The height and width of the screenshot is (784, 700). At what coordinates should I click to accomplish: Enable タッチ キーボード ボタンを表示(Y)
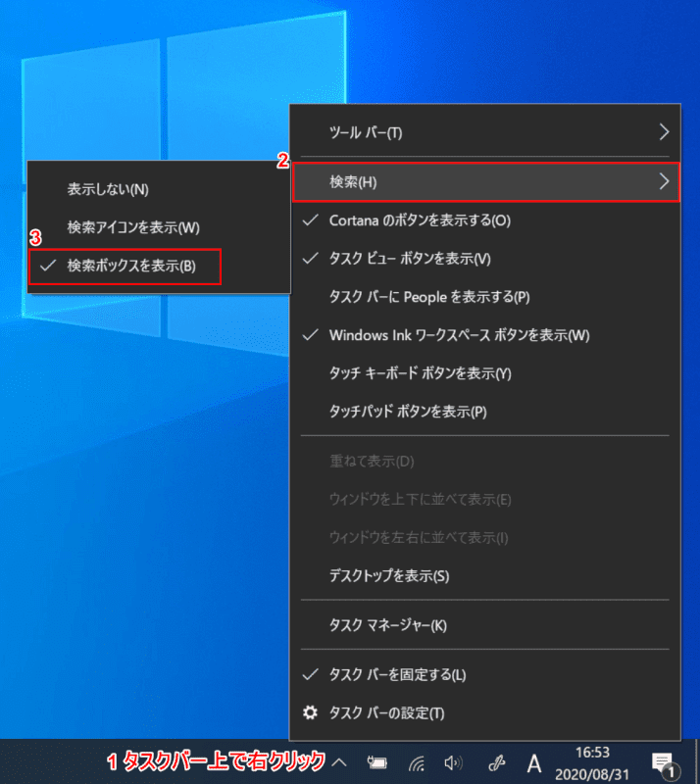click(x=485, y=373)
